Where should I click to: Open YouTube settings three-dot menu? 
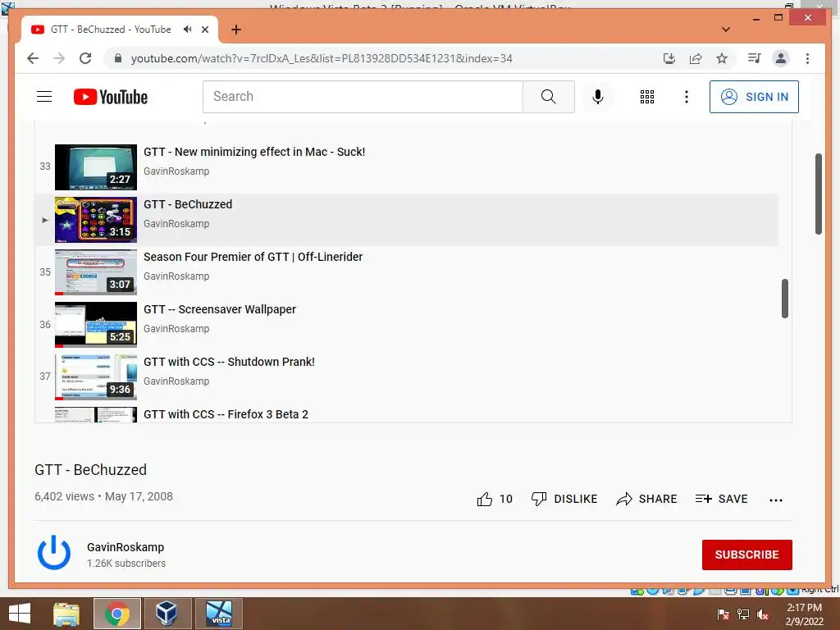(687, 97)
